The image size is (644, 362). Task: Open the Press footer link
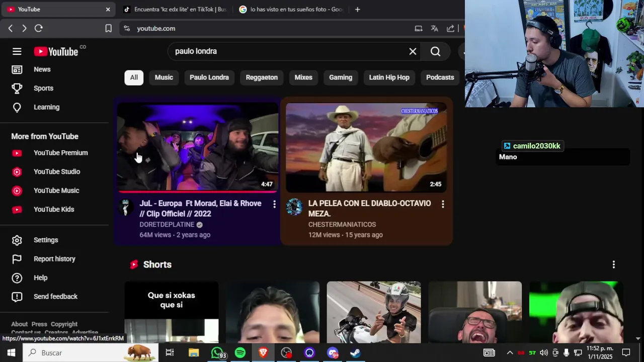[39, 324]
